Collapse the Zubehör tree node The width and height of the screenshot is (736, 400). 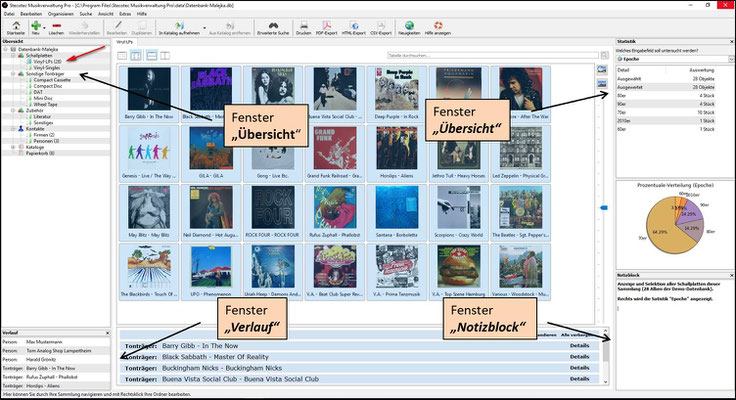(13, 110)
